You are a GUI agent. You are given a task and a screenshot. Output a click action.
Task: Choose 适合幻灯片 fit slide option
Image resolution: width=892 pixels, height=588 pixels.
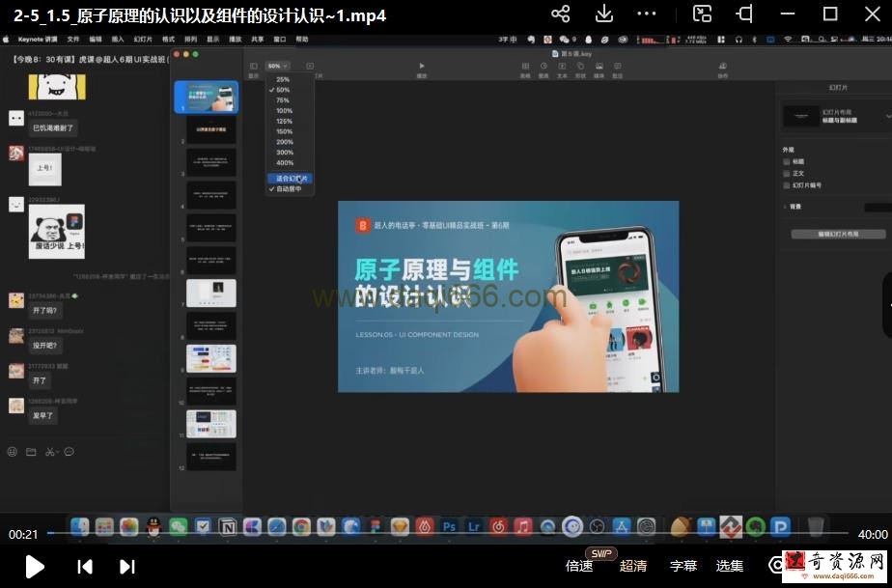coord(291,179)
